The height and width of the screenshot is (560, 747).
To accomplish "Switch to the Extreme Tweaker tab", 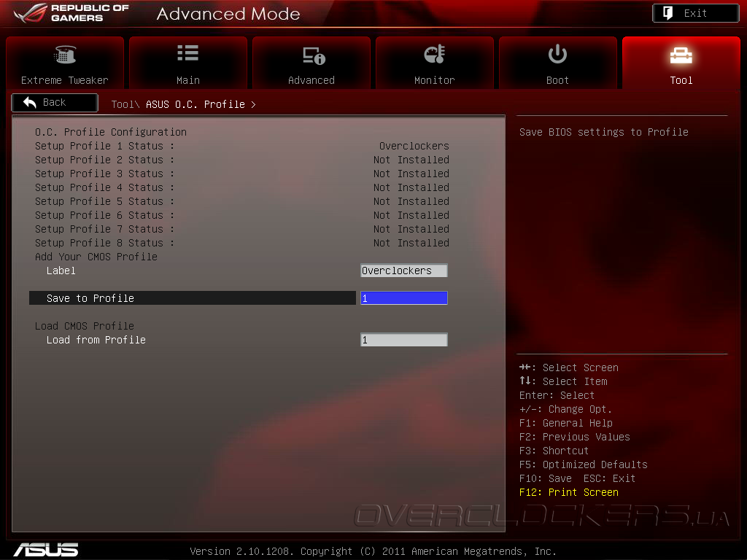I will tap(65, 63).
